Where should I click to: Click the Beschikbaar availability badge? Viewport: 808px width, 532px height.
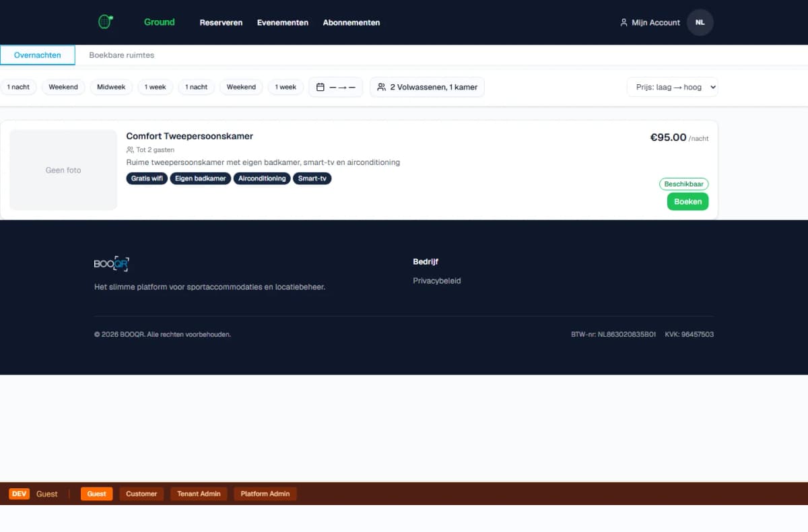click(683, 184)
